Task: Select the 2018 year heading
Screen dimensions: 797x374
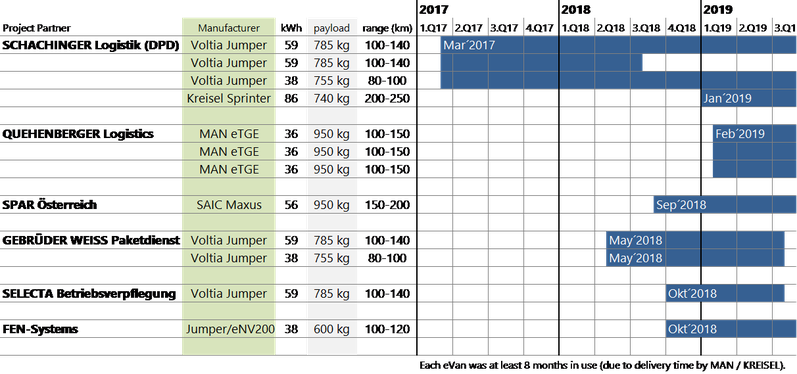Action: 576,9
